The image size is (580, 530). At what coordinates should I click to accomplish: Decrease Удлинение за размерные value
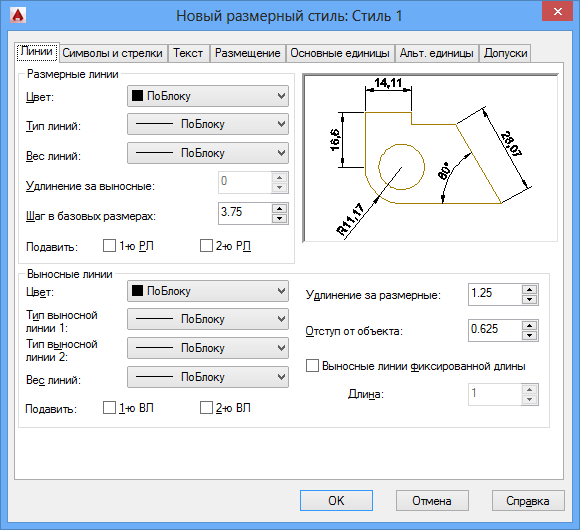click(x=530, y=299)
